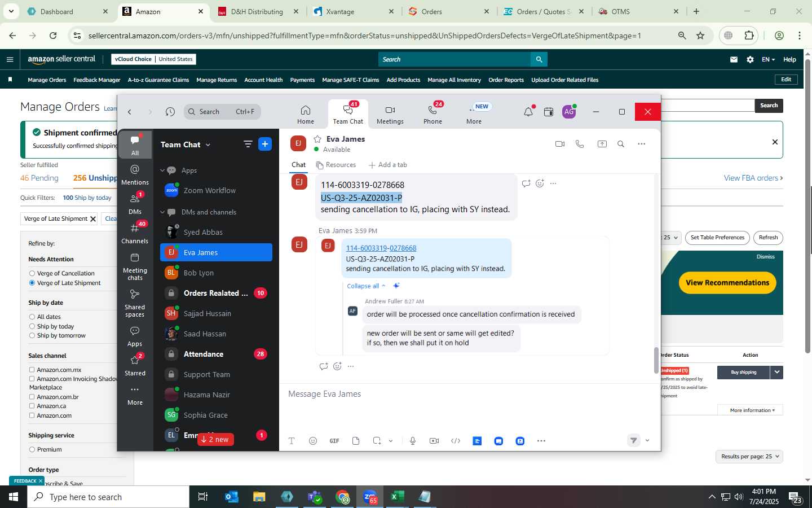Click Message Eva James input field
This screenshot has height=508, width=812.
tap(469, 394)
